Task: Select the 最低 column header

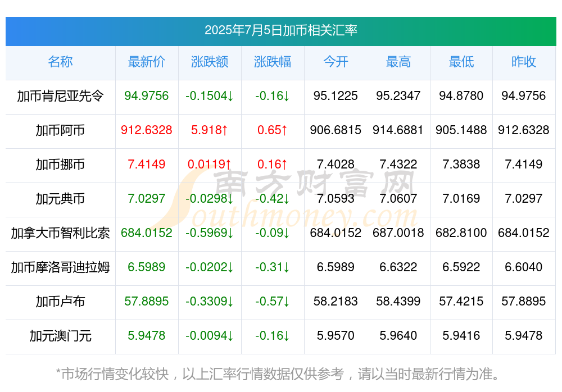Action: pos(461,62)
